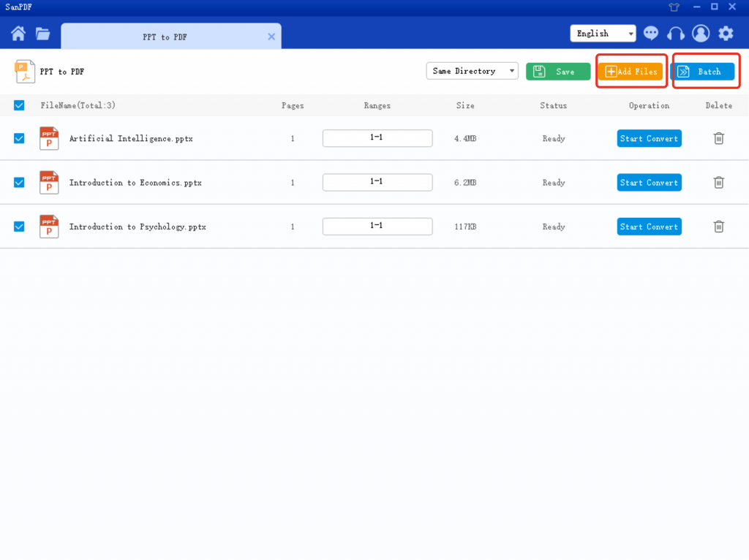Click the range field for Artificial Intelligence.pptx
The height and width of the screenshot is (560, 749).
(x=377, y=138)
